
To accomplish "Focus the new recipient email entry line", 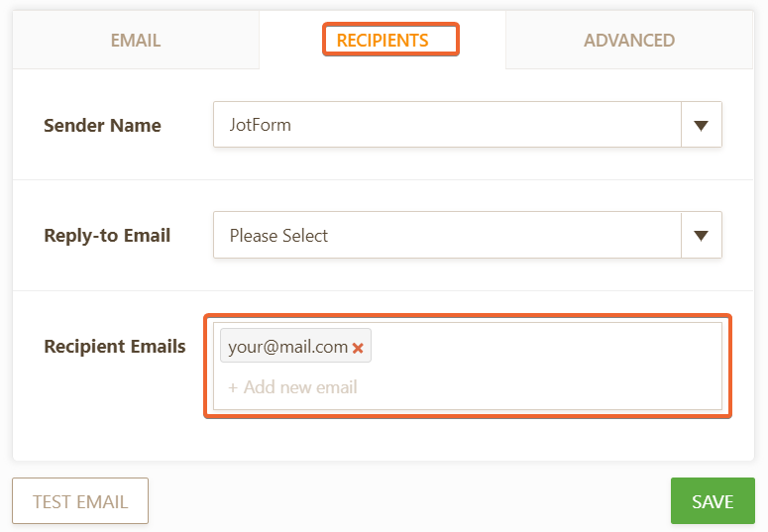I will (396, 387).
